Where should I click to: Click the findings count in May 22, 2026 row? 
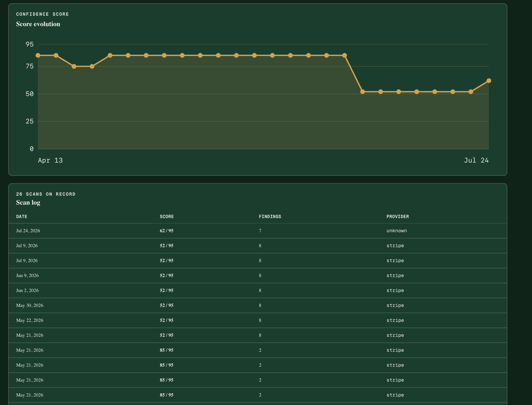[260, 320]
